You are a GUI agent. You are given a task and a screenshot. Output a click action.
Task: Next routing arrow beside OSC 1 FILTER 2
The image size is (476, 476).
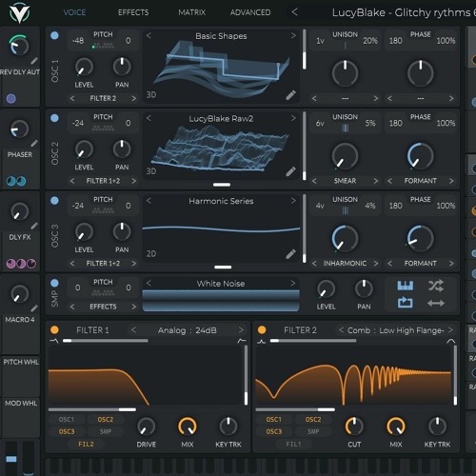click(x=133, y=98)
